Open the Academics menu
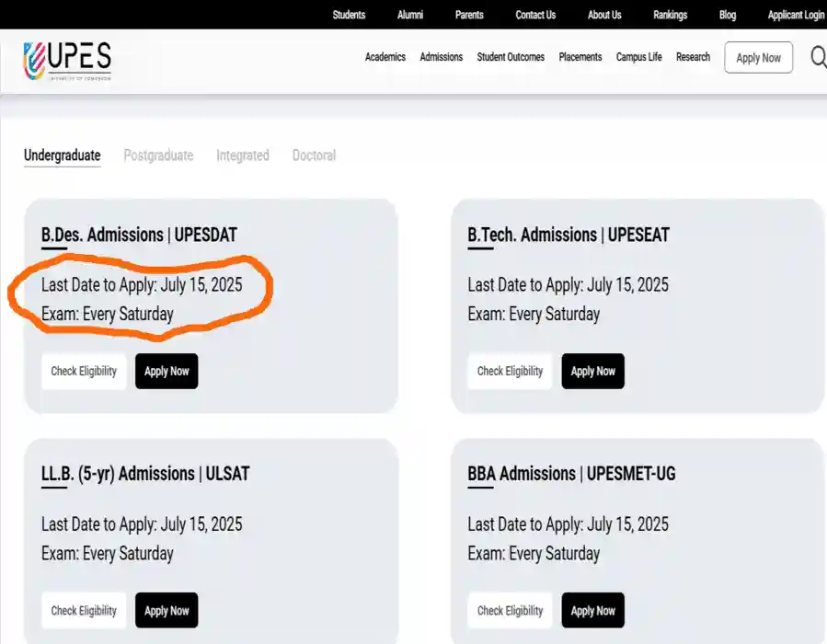The image size is (827, 644). point(385,57)
